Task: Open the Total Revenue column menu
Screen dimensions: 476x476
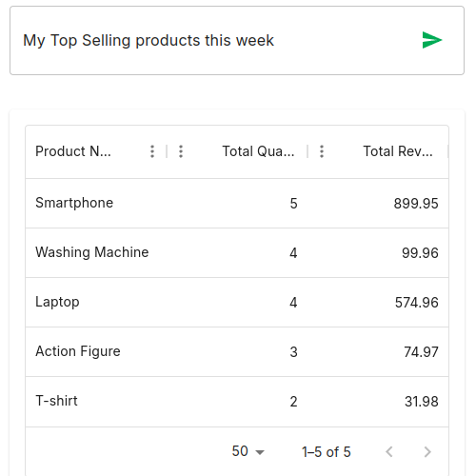Action: pos(322,151)
